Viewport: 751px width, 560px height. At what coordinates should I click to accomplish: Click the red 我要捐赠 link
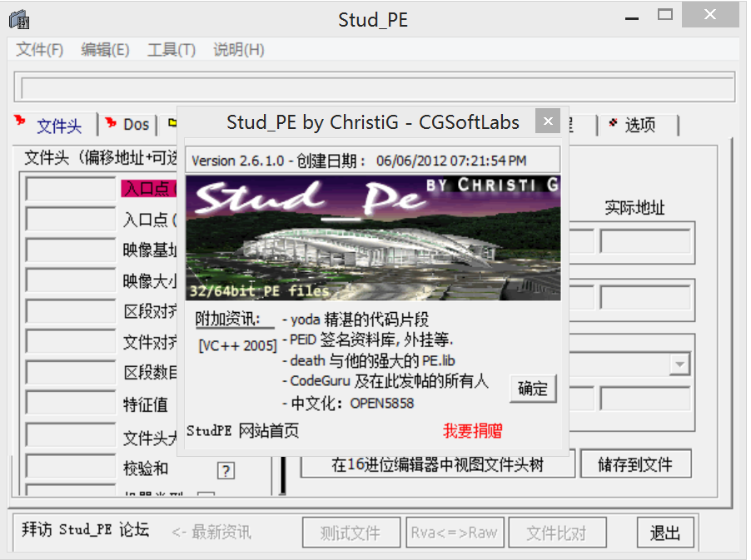click(x=472, y=431)
